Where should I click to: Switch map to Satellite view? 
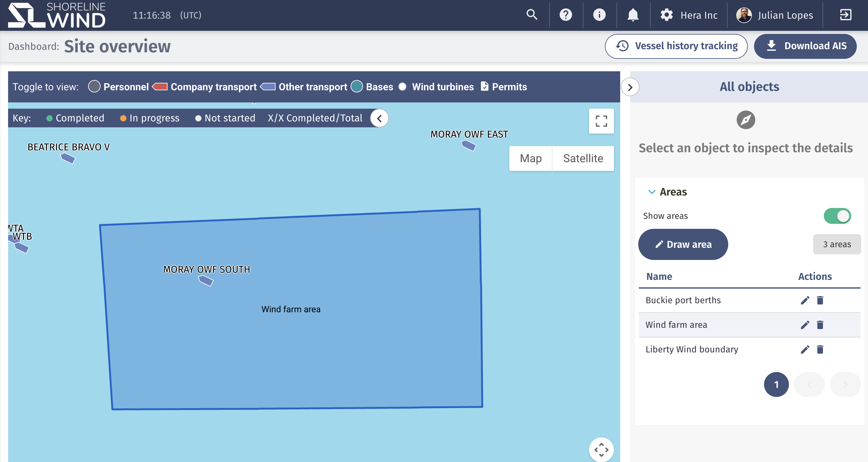pos(583,158)
